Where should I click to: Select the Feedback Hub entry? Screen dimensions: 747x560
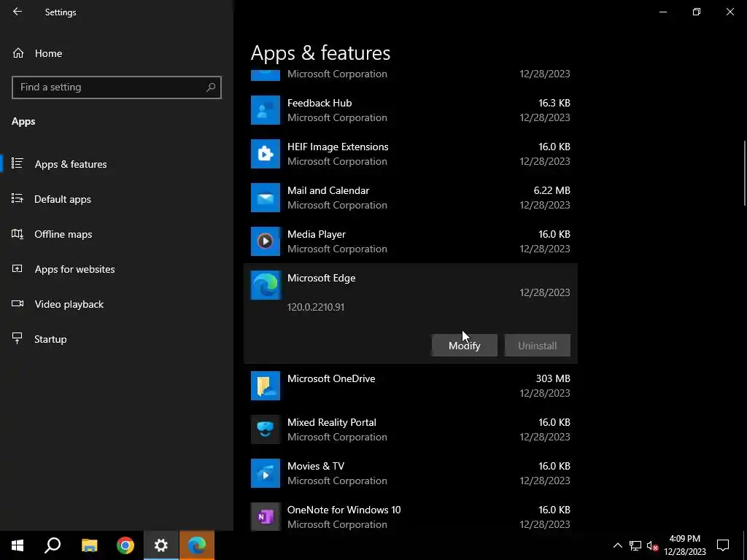click(x=410, y=110)
